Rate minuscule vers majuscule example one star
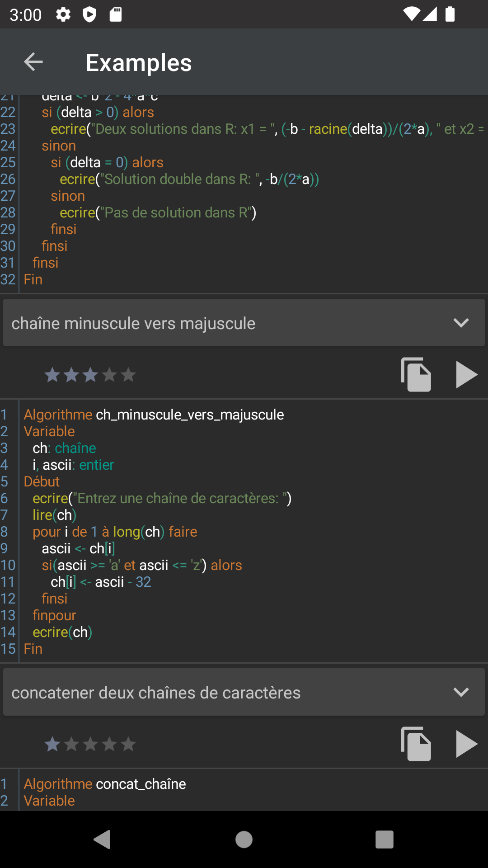488x868 pixels. click(x=52, y=375)
